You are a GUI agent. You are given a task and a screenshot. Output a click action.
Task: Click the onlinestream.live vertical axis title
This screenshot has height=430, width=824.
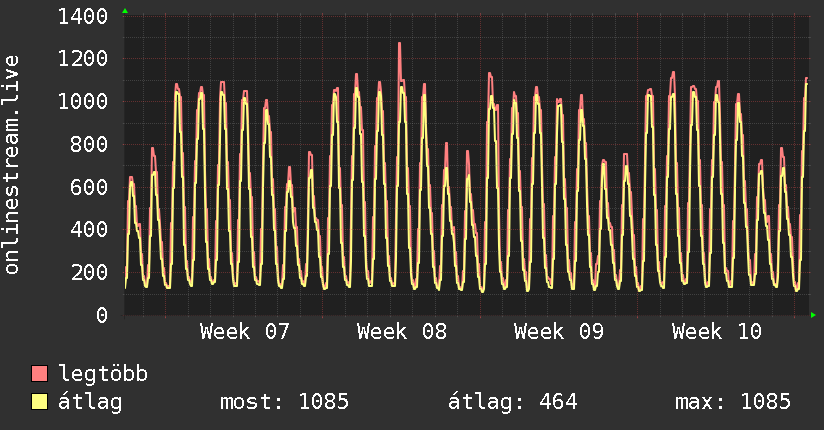point(12,165)
